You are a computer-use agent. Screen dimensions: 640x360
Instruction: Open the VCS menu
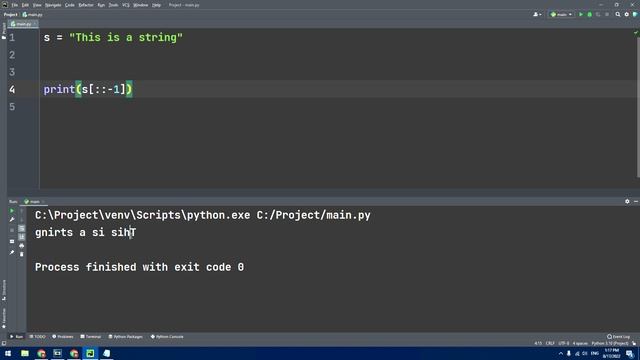[126, 5]
